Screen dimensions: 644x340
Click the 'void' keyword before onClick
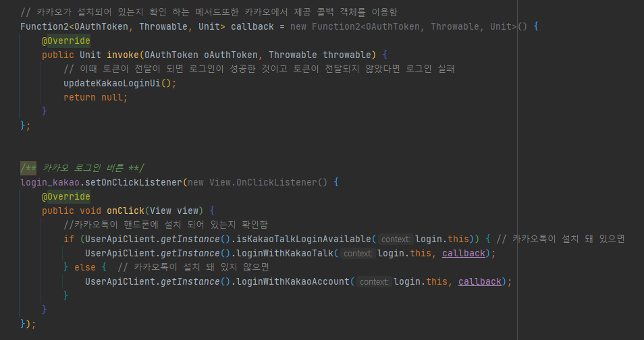coord(90,210)
